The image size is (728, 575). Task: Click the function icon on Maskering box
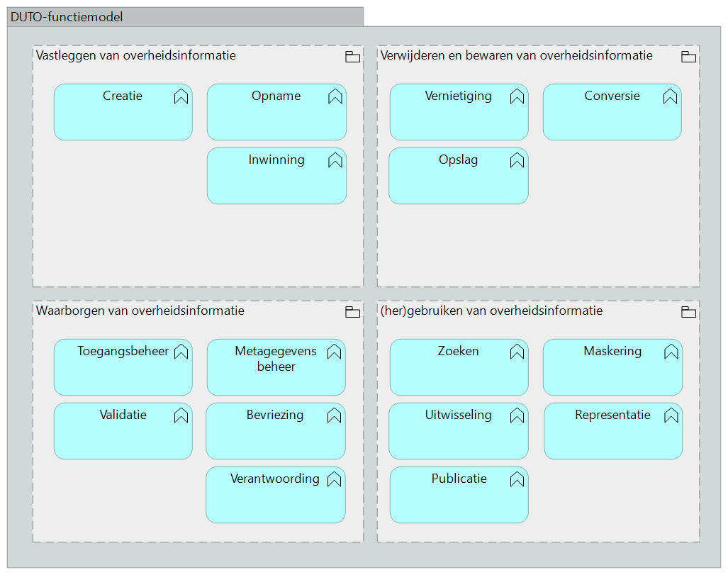[671, 352]
